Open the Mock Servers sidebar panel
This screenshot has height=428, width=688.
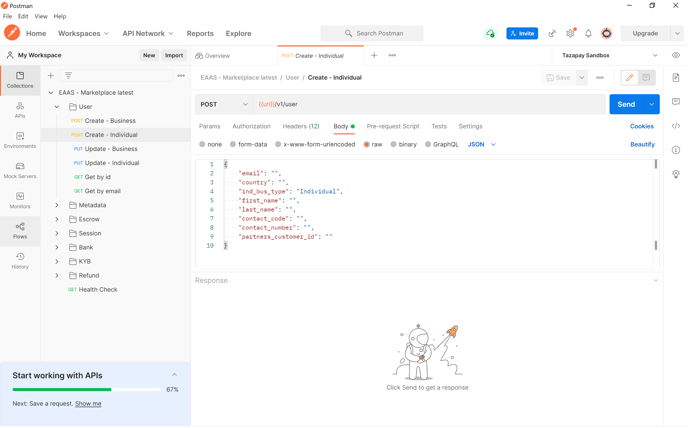[20, 170]
